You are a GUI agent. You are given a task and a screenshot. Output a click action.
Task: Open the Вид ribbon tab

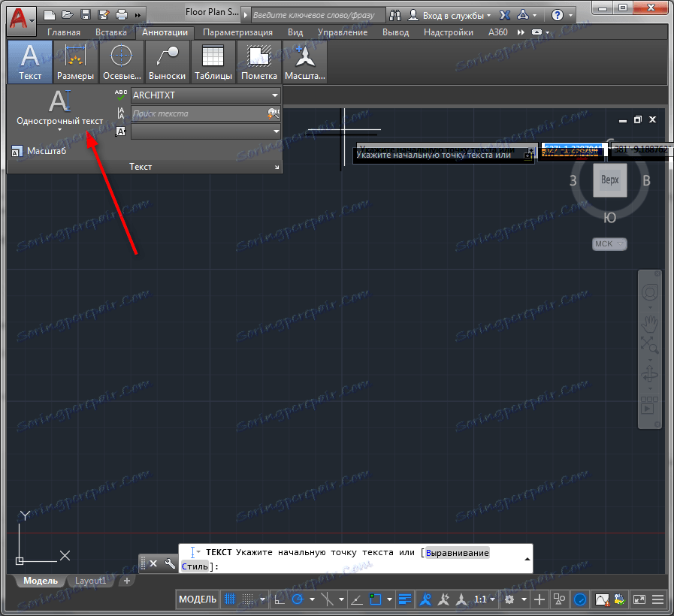click(295, 32)
